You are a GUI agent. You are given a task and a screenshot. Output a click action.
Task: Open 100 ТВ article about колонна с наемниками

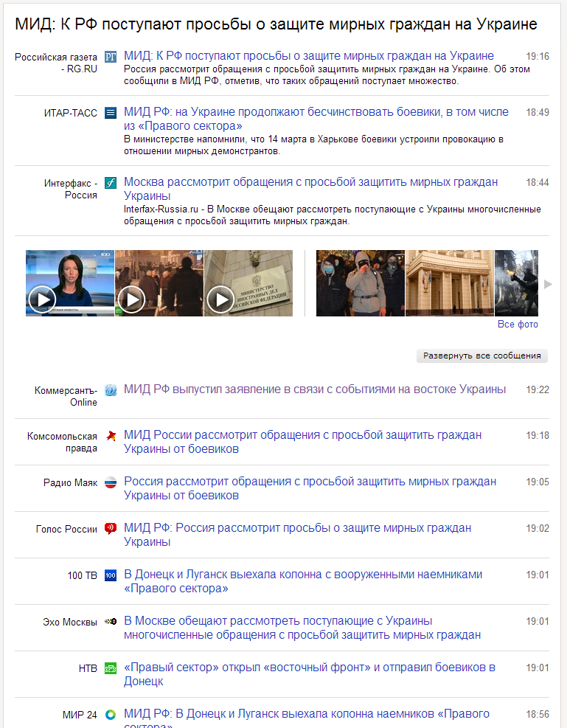(303, 581)
